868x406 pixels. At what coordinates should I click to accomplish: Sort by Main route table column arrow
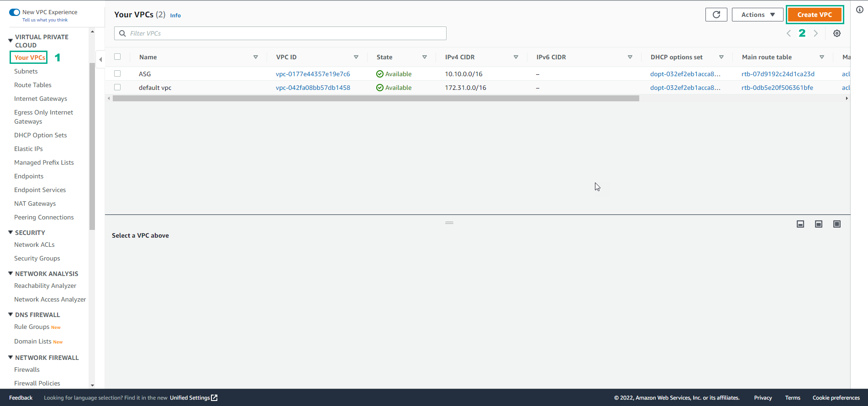tap(822, 57)
